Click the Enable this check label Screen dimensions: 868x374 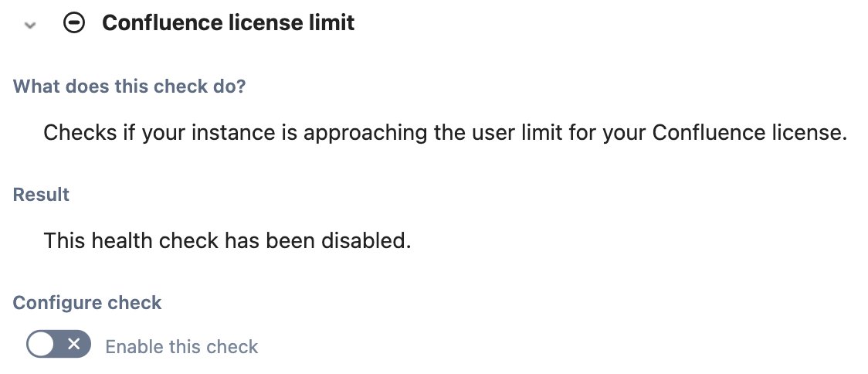tap(181, 347)
